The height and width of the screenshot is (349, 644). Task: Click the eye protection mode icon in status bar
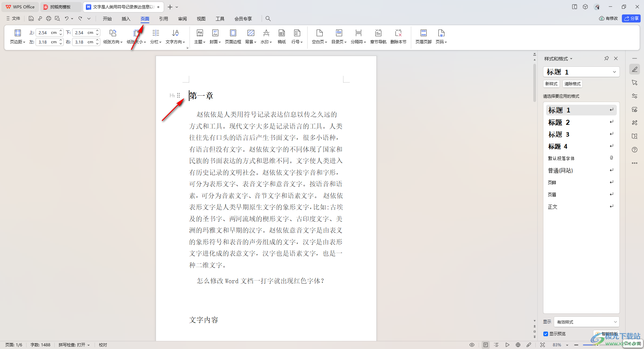click(x=472, y=345)
